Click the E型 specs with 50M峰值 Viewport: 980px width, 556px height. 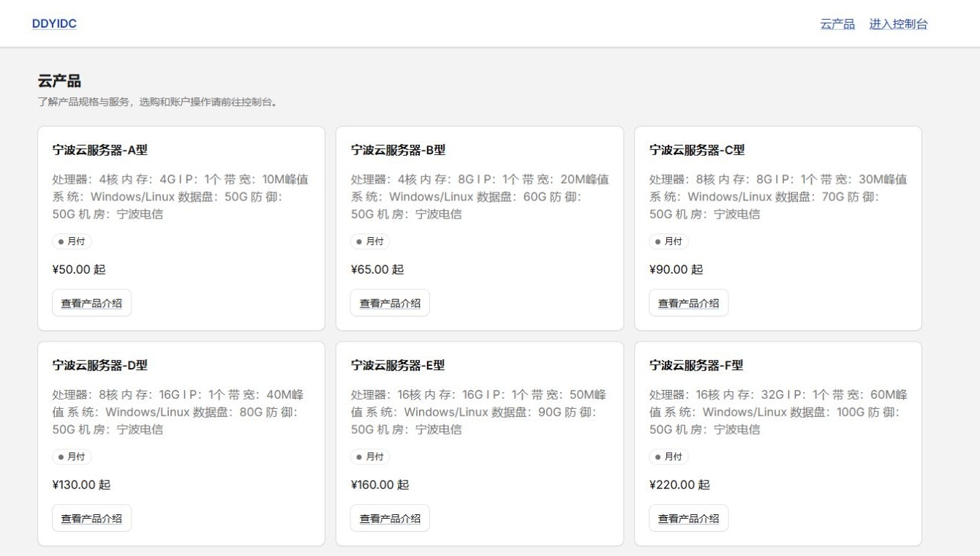click(480, 412)
